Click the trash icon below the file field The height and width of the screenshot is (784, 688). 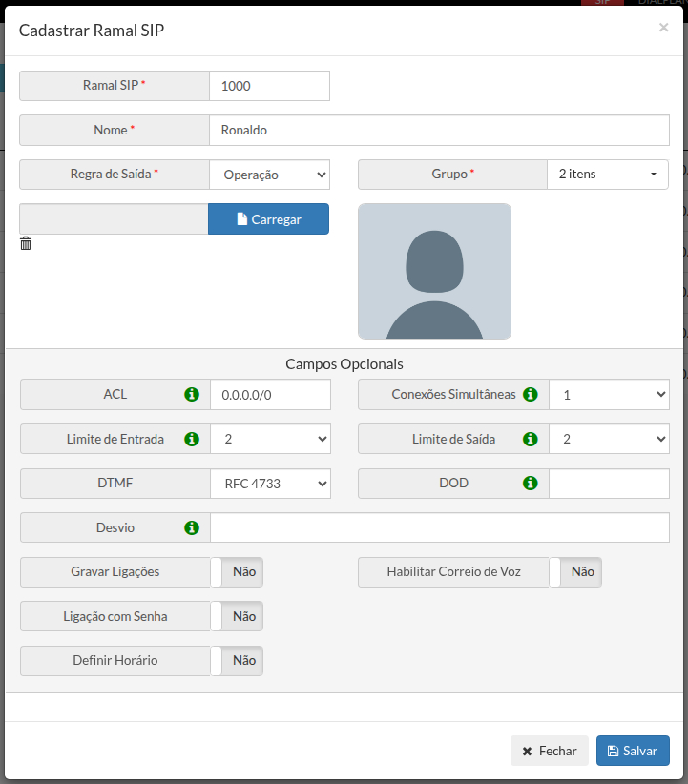click(x=26, y=244)
